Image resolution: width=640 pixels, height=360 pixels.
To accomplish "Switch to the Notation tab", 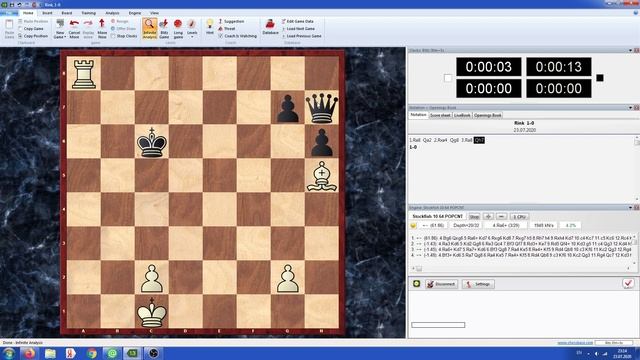I will (x=418, y=115).
